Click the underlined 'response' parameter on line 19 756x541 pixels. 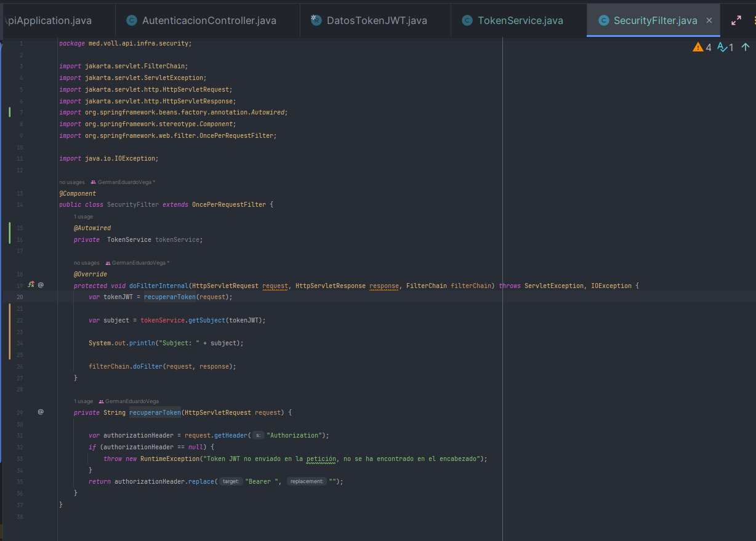[384, 286]
